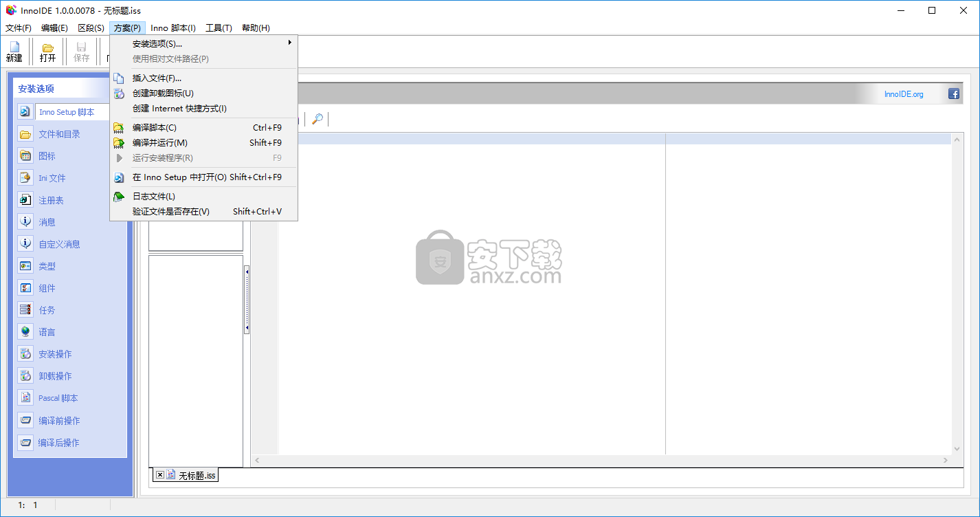980x517 pixels.
Task: Click the InnoIDE app icon in title bar
Action: (x=10, y=10)
